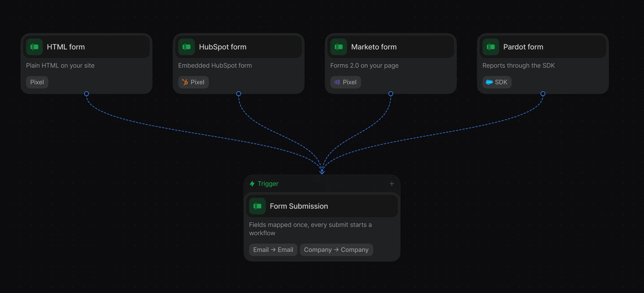Click the HTML form output connector dot

86,94
